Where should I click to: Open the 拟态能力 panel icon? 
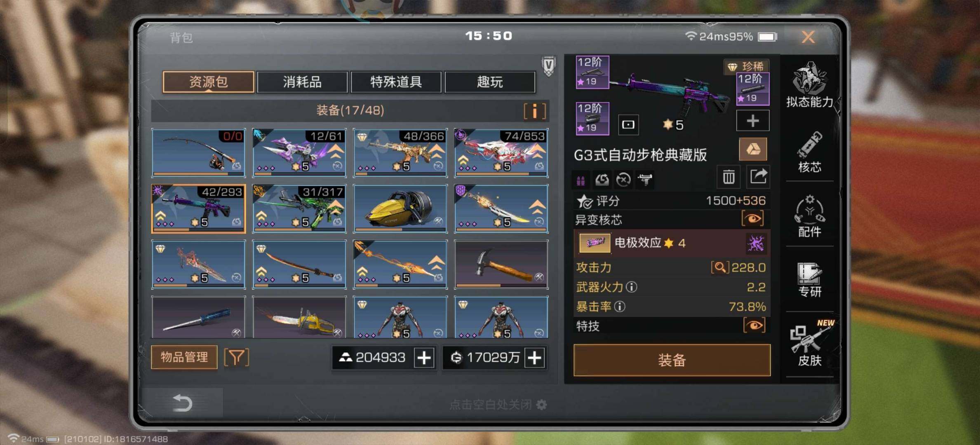(809, 84)
